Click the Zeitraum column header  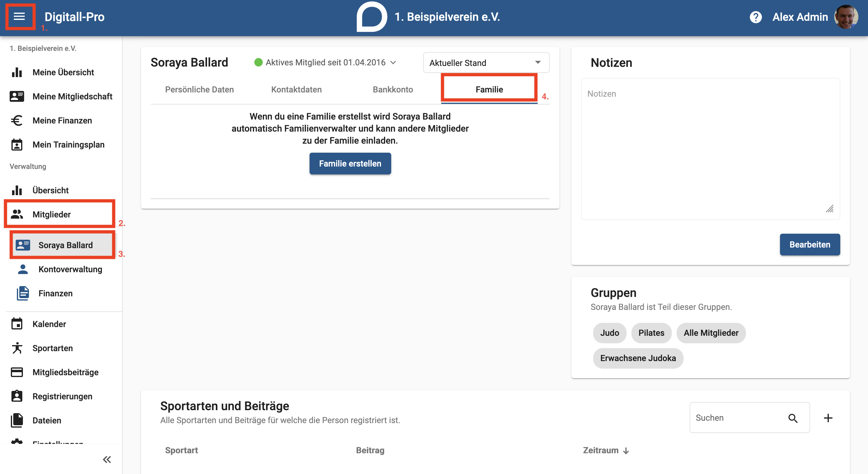coord(600,451)
